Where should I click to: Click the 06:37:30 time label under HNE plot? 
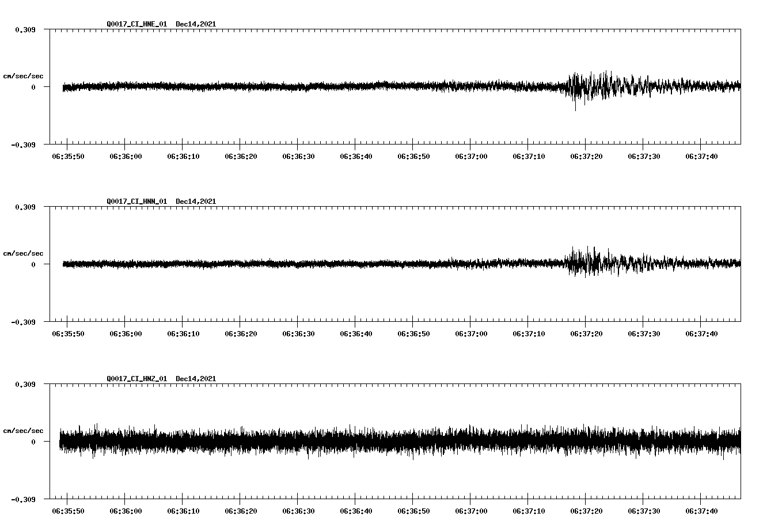(644, 157)
